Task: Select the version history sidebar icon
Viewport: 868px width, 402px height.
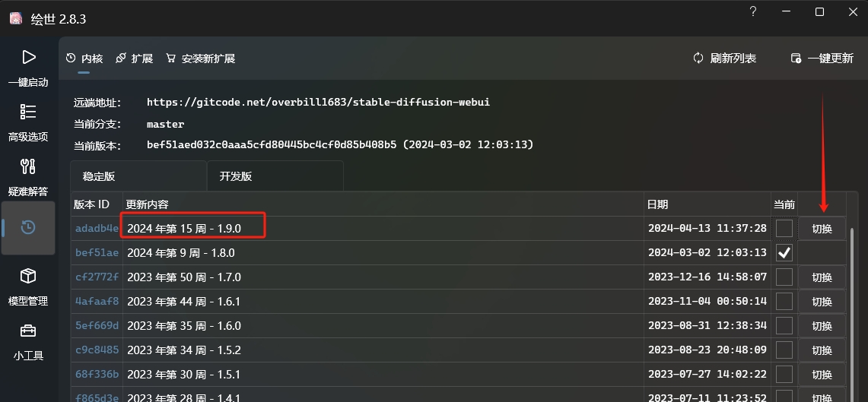Action: pyautogui.click(x=28, y=228)
